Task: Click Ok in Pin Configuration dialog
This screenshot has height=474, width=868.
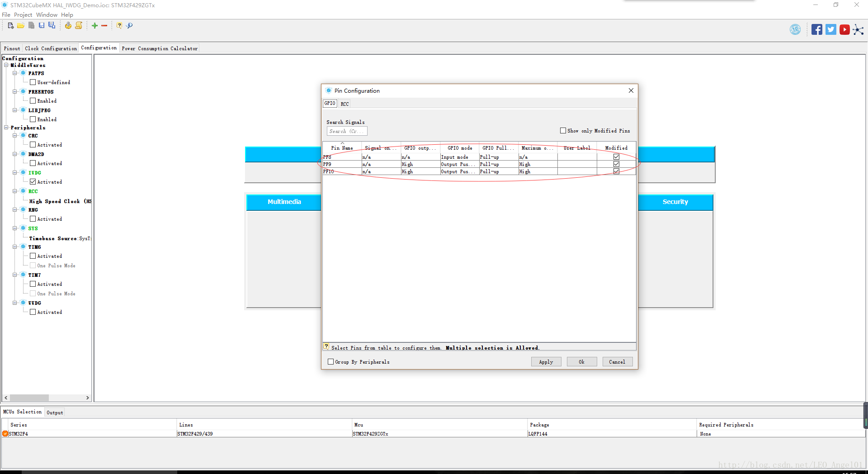Action: [x=581, y=362]
